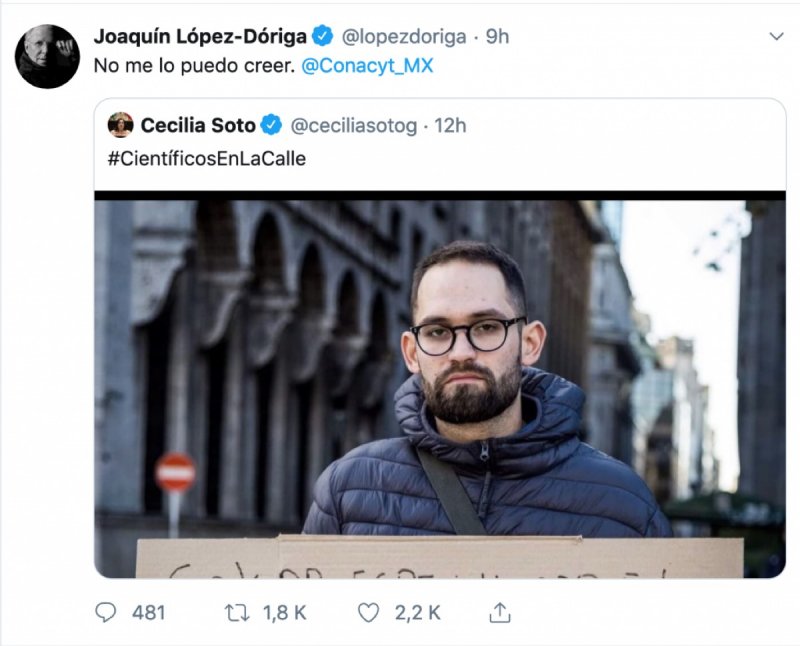Open Cecilia Soto's small profile avatar

click(x=120, y=125)
